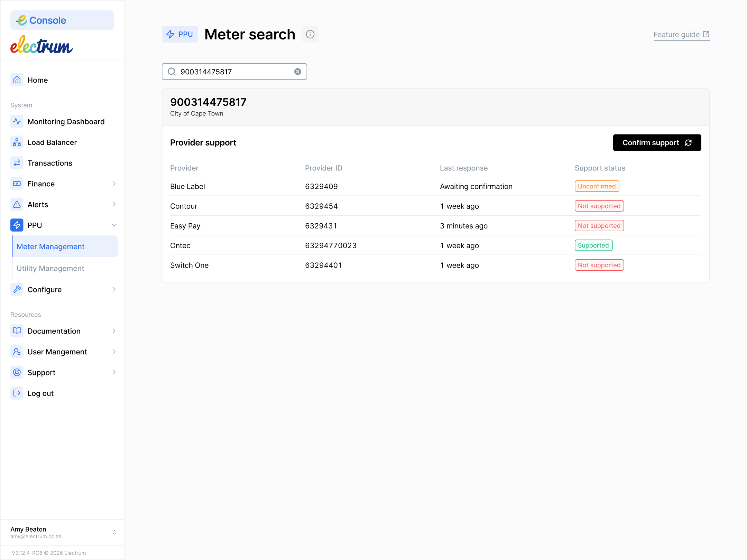Click the Transactions arrows icon

pyautogui.click(x=17, y=163)
